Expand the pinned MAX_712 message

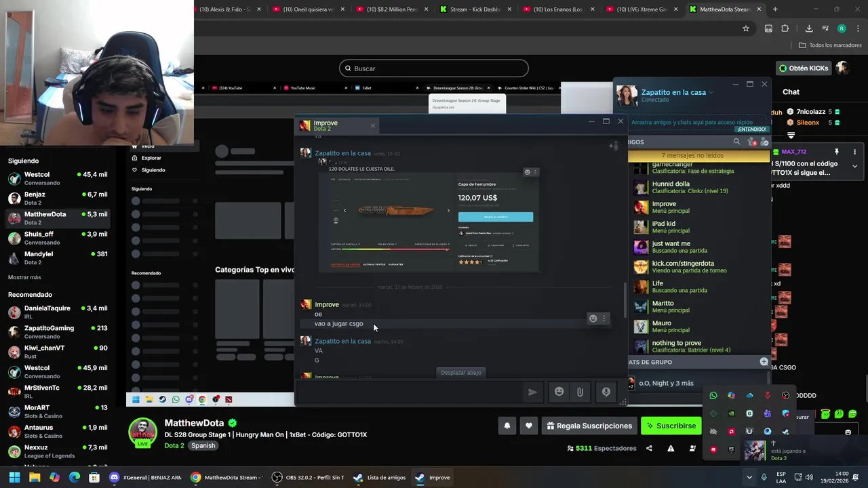pyautogui.click(x=854, y=166)
